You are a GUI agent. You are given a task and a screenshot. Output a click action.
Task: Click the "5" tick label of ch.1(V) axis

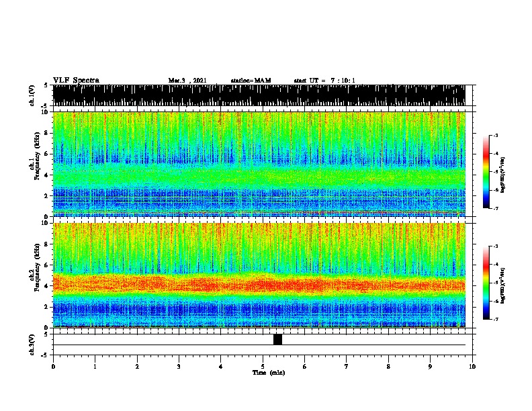(46, 85)
